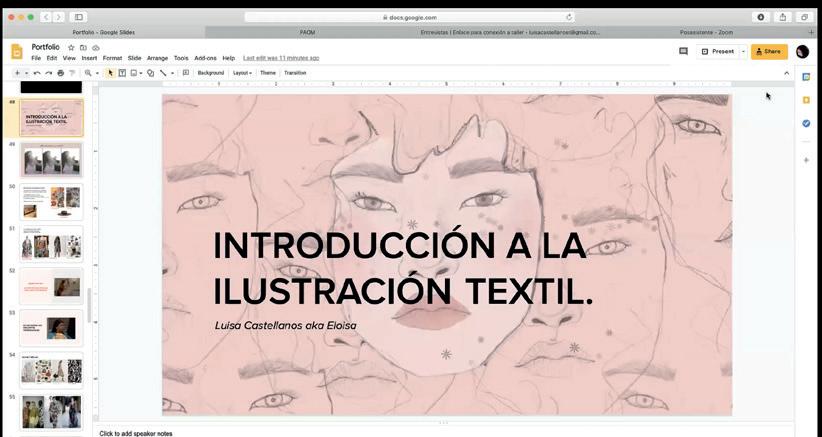Expand the line type dropdown
Screen dimensions: 822x437
pos(172,73)
